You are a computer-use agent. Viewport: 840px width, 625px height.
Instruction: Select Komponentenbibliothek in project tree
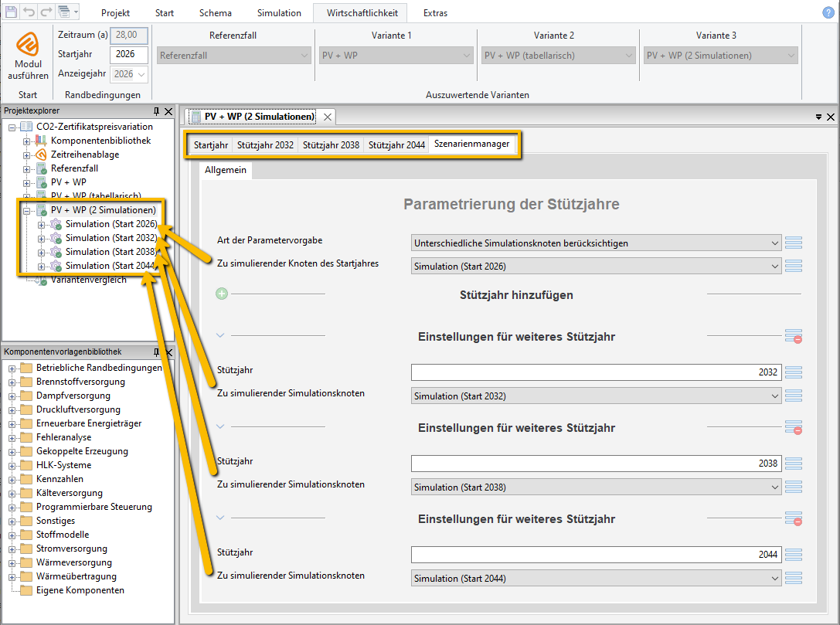(x=100, y=141)
